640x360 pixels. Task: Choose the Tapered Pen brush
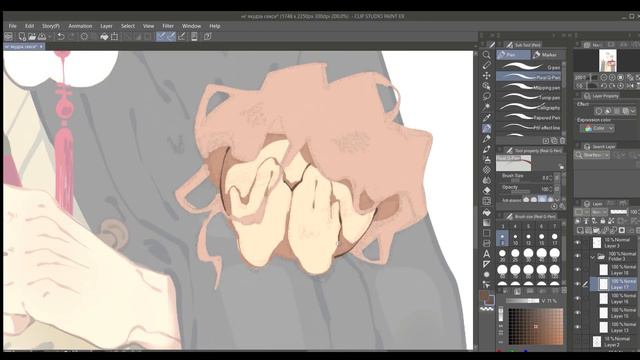pos(529,118)
